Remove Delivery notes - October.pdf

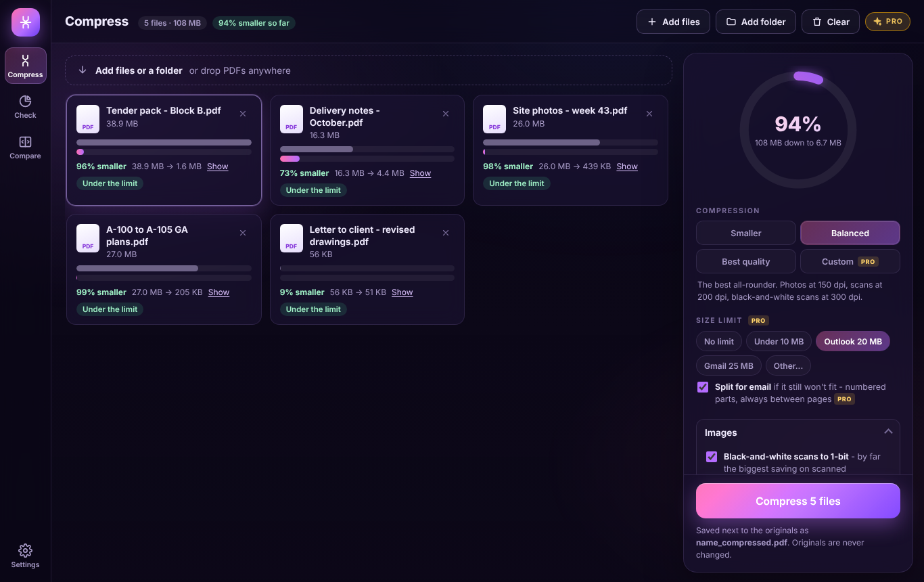446,114
